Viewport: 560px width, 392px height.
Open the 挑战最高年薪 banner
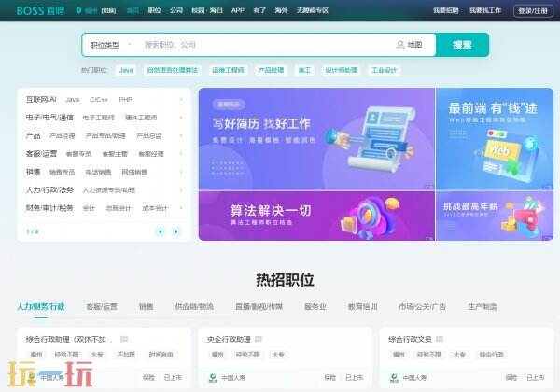pos(495,216)
